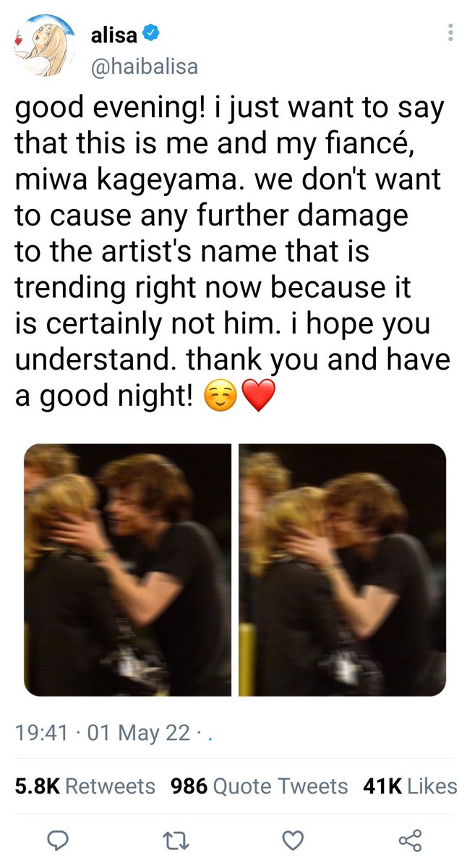Open the @haibalisa handle
This screenshot has height=868, width=467.
pos(144,67)
